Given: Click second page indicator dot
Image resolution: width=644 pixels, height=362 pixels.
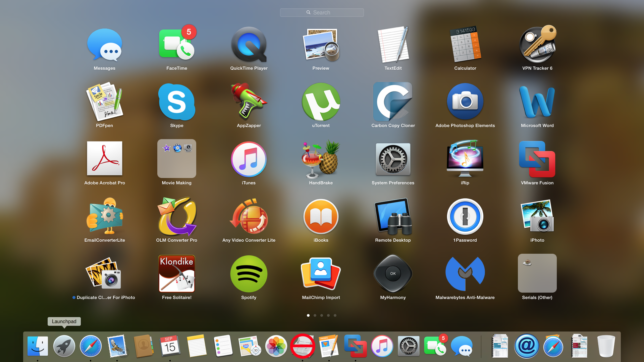Looking at the screenshot, I should 315,315.
